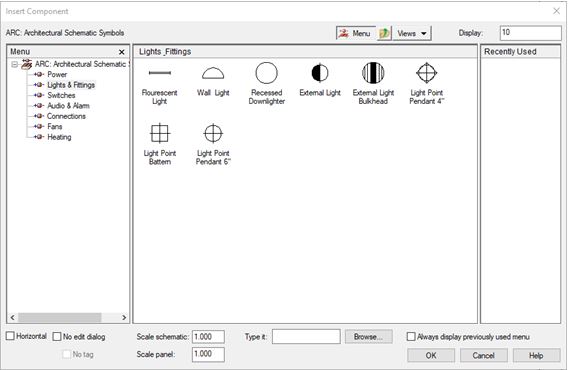
Task: Select External Light Bulkhead symbol
Action: click(373, 73)
